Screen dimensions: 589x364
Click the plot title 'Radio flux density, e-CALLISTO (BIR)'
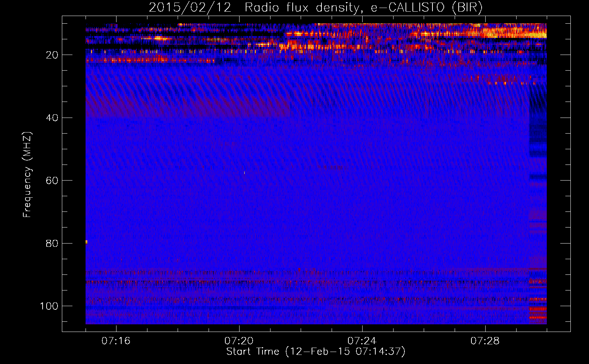(x=363, y=7)
